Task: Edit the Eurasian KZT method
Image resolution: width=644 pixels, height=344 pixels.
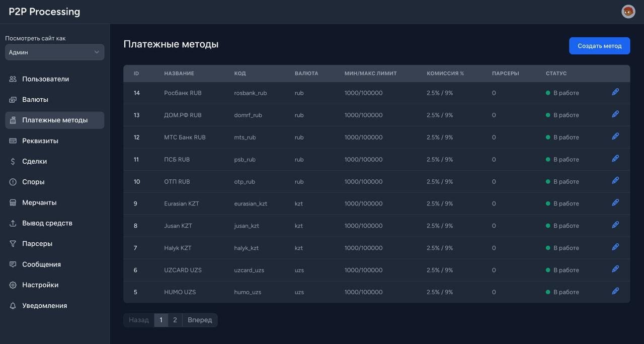Action: (615, 203)
